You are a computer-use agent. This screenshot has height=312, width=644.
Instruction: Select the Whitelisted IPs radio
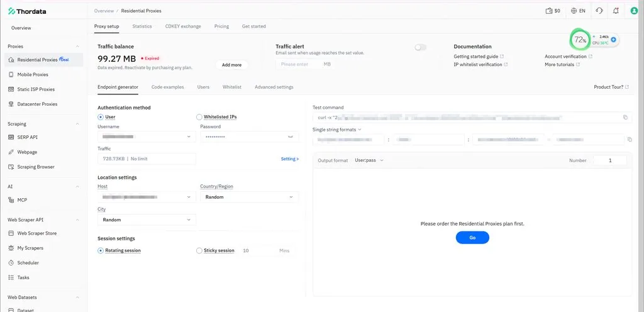199,117
